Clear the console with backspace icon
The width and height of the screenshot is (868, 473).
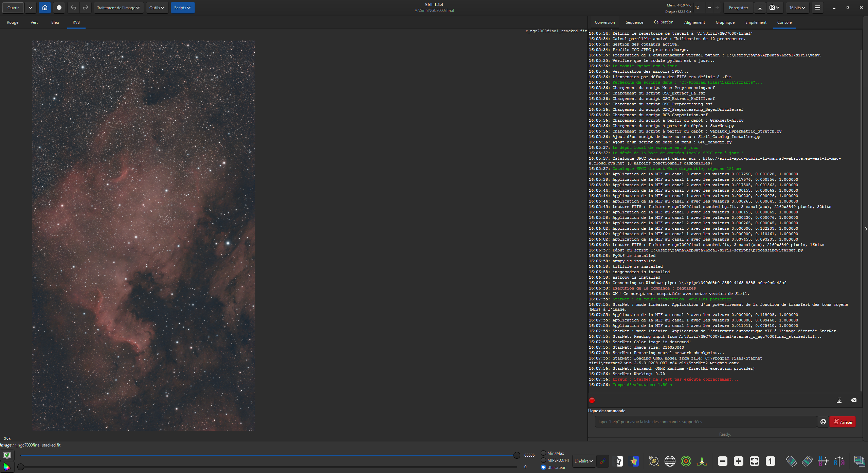pyautogui.click(x=854, y=400)
